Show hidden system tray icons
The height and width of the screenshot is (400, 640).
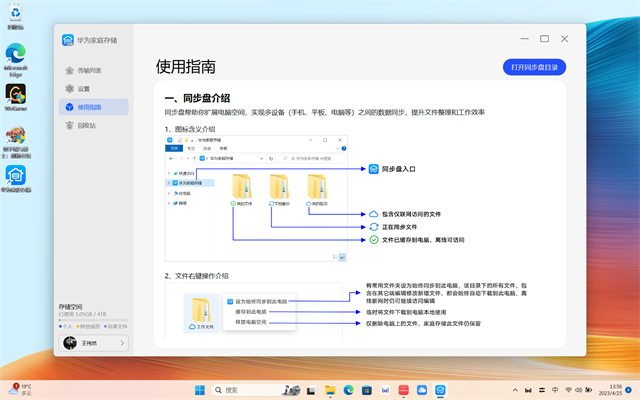(516, 390)
